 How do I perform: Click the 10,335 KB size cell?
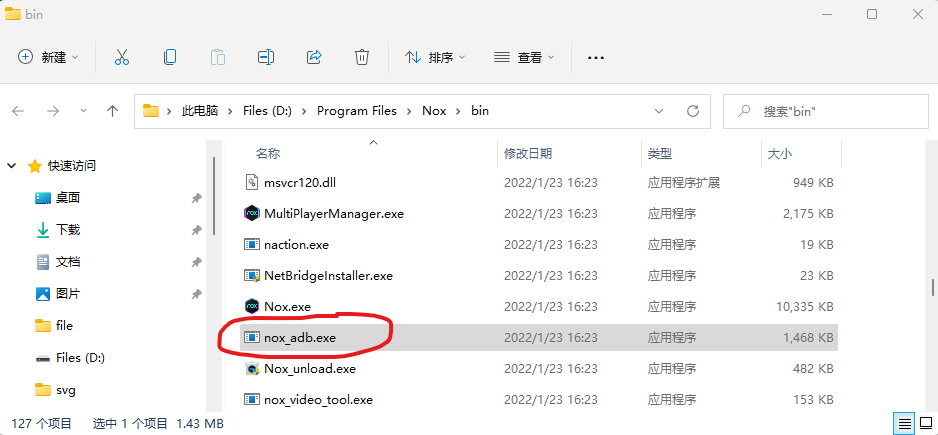point(805,306)
